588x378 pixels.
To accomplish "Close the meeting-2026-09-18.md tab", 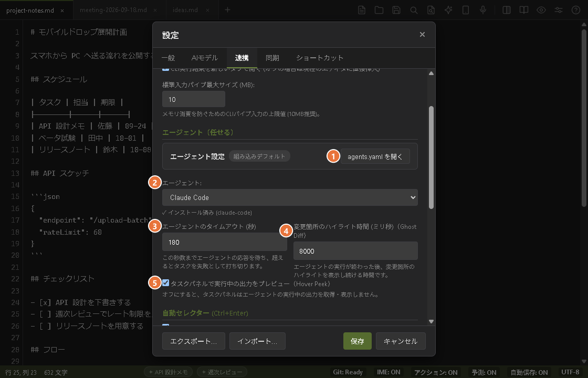I will (155, 10).
